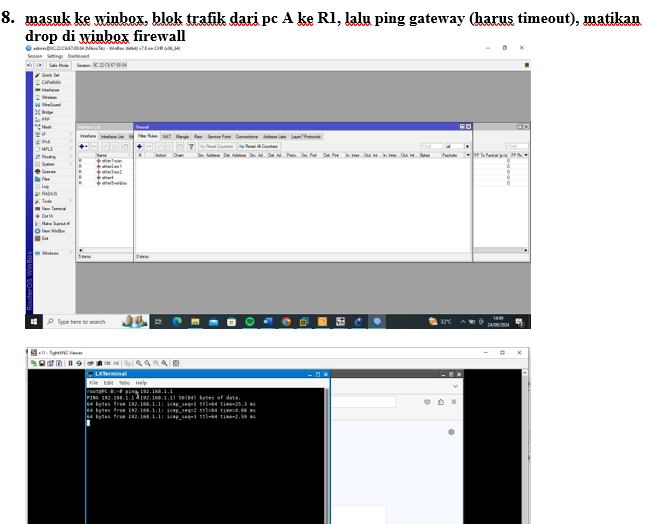649x524 pixels.
Task: Open Files in WinBox sidebar
Action: coord(43,179)
